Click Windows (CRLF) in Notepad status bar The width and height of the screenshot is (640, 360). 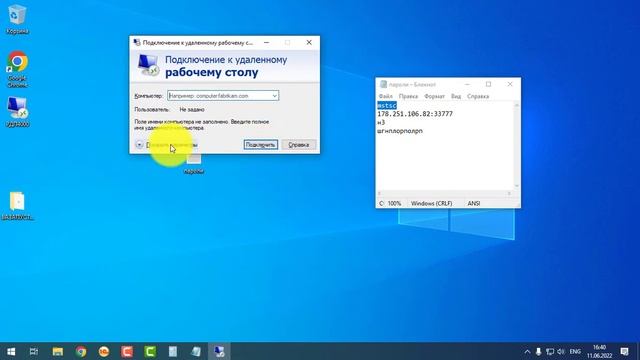431,203
